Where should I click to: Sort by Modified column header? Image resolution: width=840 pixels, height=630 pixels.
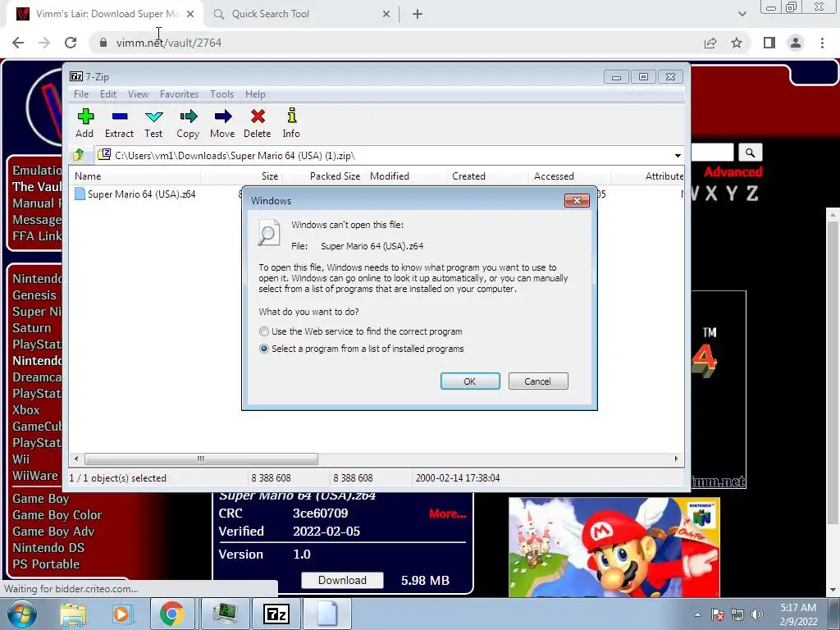pyautogui.click(x=405, y=176)
